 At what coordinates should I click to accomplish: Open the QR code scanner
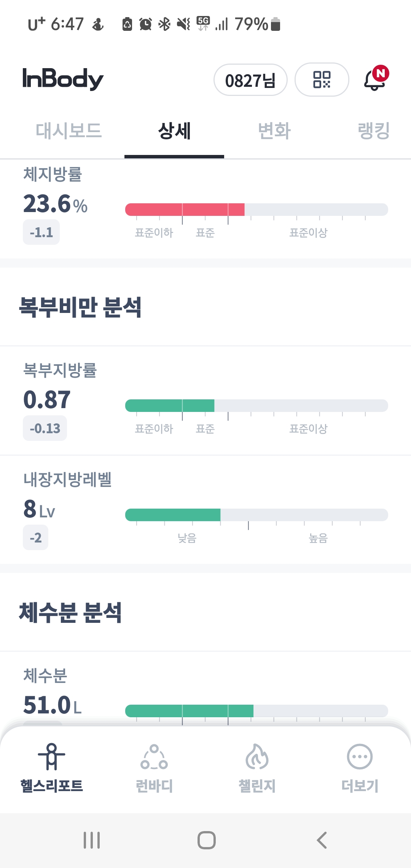tap(322, 80)
